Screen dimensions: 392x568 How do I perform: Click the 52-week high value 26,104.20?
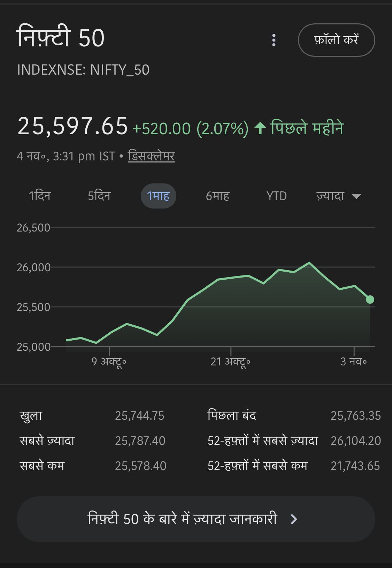tap(355, 441)
